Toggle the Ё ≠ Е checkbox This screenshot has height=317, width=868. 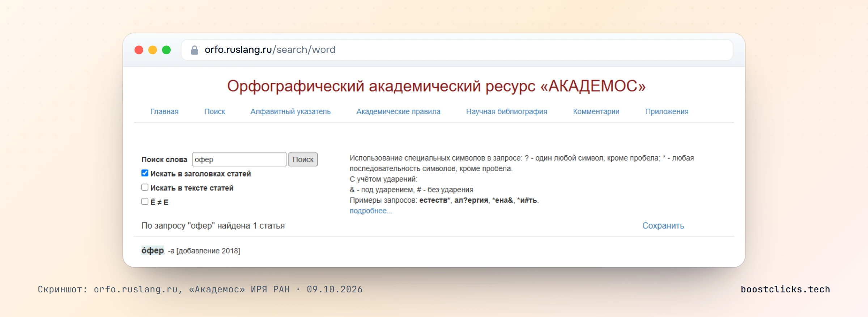pyautogui.click(x=145, y=201)
